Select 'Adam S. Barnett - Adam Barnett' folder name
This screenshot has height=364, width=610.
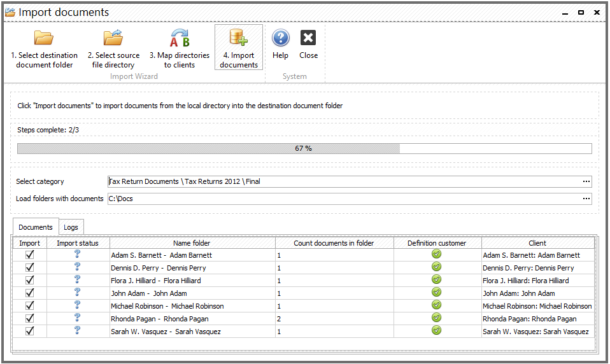tap(162, 256)
